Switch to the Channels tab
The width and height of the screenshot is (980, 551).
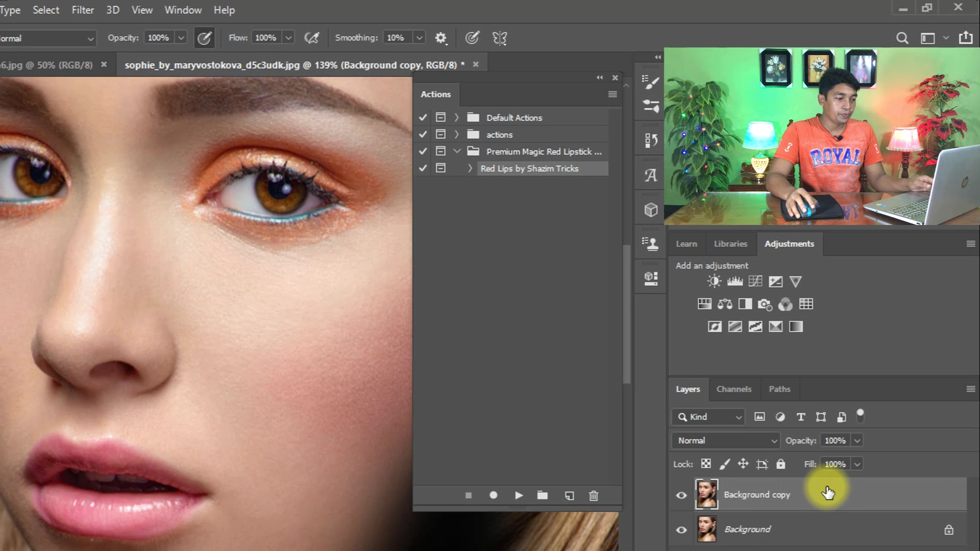733,389
